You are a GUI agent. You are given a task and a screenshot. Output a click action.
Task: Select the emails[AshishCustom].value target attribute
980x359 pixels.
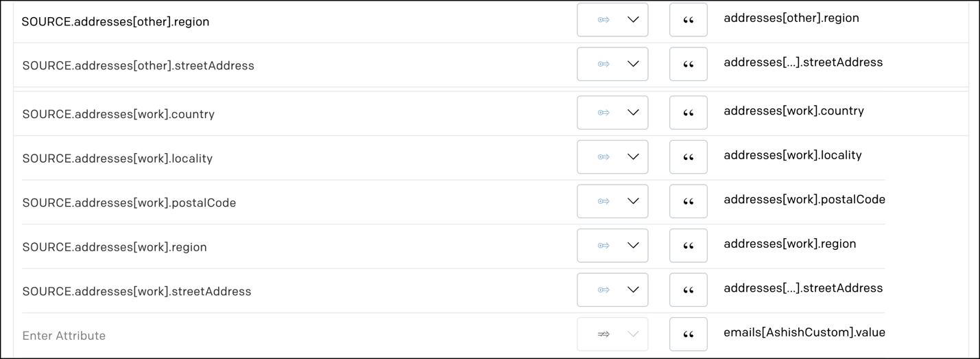click(804, 332)
